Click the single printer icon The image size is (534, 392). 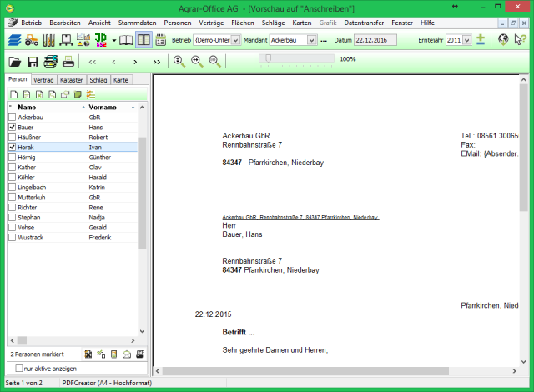tap(68, 62)
